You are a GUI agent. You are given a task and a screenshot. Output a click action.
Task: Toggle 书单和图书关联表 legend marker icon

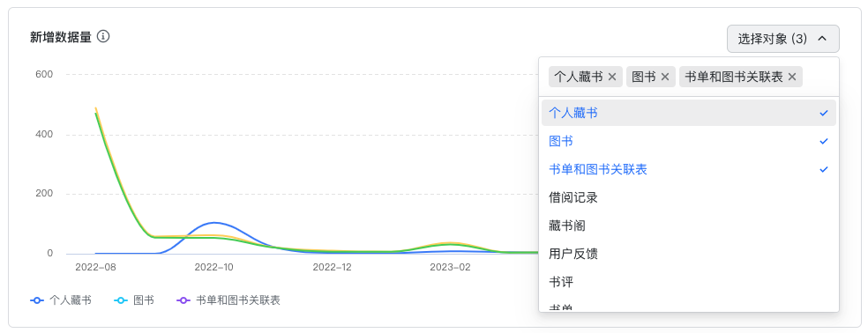pos(183,300)
